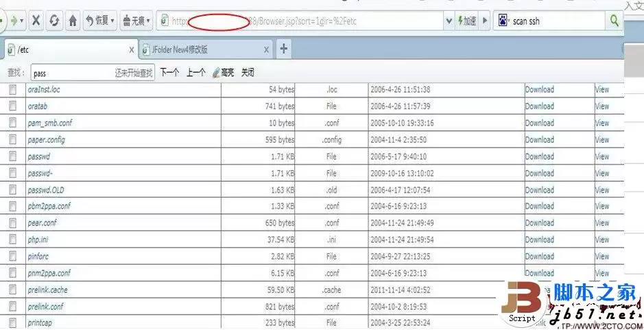View the oratab file
This screenshot has width=644, height=330.
[x=602, y=106]
